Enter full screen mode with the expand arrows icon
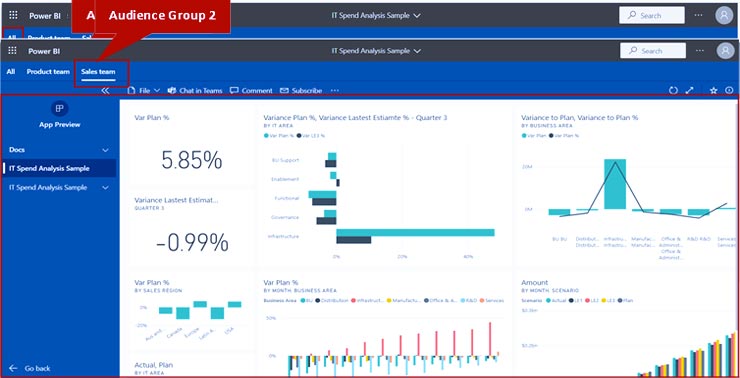 click(689, 90)
